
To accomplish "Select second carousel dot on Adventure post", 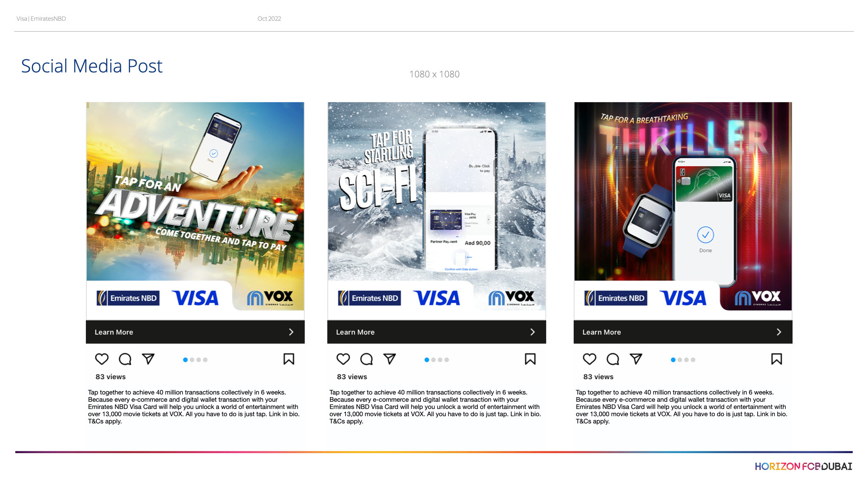I will point(192,360).
